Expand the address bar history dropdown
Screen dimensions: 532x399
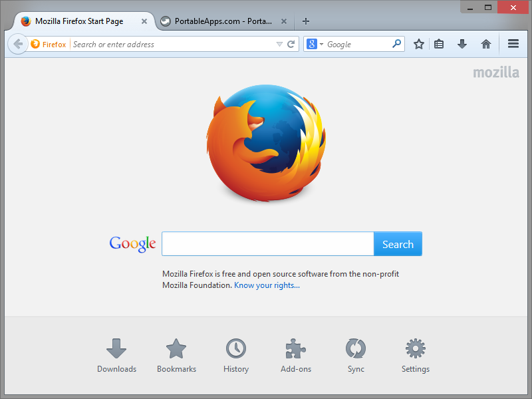[x=279, y=44]
